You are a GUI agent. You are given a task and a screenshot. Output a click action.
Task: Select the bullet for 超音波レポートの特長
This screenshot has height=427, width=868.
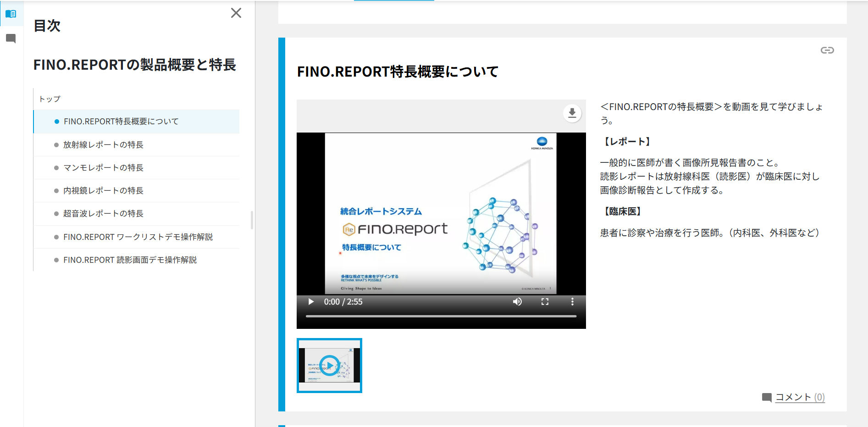coord(56,213)
